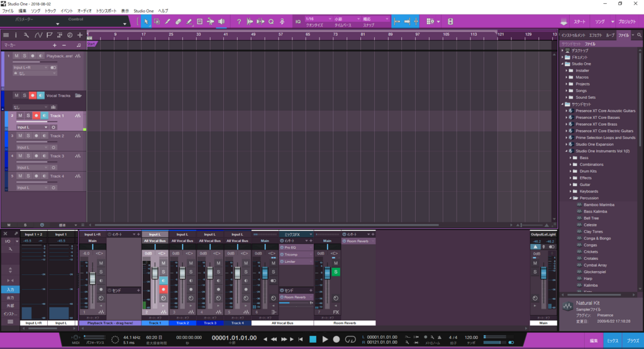Click the Play button in transport
This screenshot has width=644, height=349.
tap(325, 339)
